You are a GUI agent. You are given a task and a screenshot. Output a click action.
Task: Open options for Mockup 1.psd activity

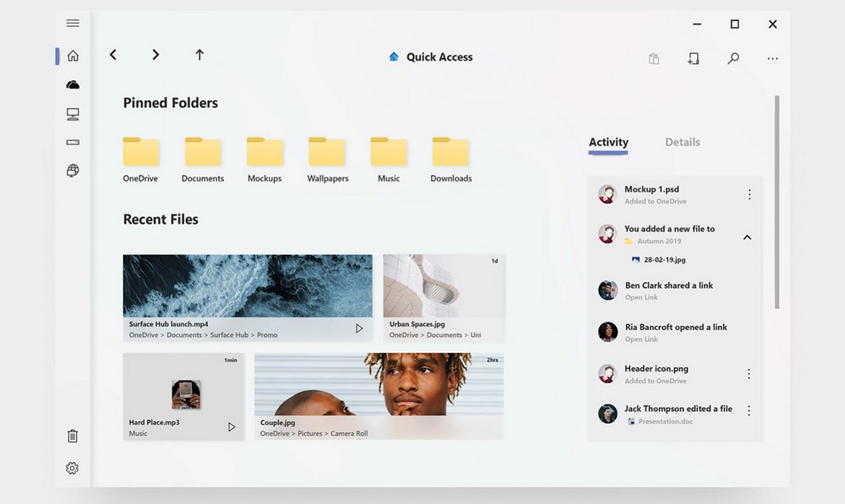click(749, 194)
